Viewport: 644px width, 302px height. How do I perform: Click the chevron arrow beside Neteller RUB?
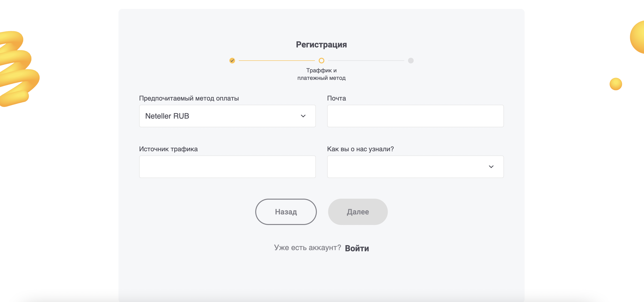[x=303, y=116]
